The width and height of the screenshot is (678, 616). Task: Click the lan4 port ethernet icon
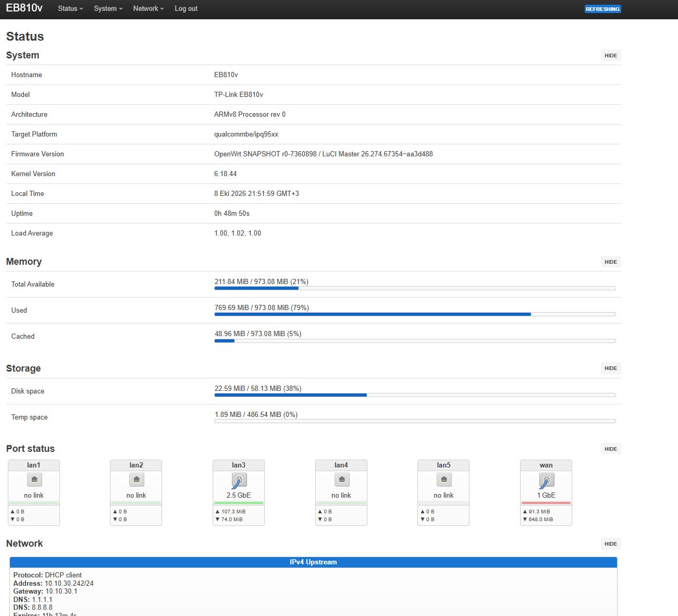(x=341, y=479)
